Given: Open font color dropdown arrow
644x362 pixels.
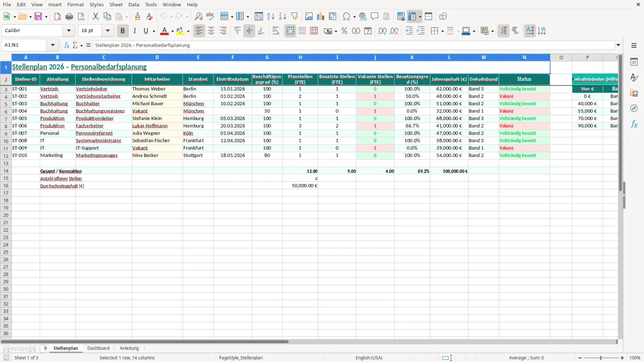Looking at the screenshot, I should [172, 31].
